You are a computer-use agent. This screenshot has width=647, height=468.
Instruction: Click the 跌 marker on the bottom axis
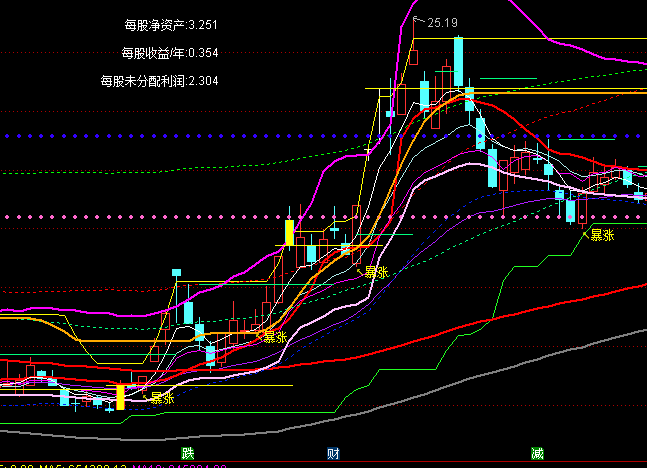tap(188, 454)
